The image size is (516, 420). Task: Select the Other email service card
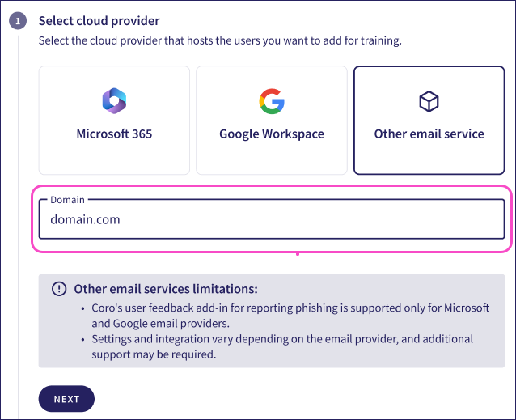(429, 121)
